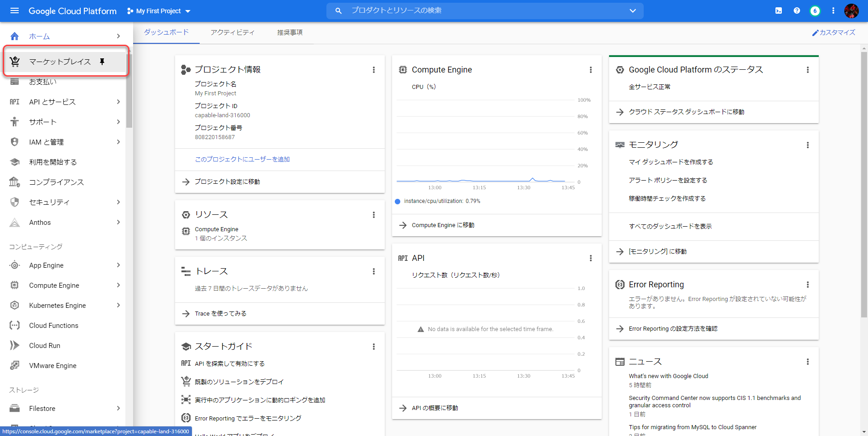The image size is (868, 436).
Task: Open more options for Project info card
Action: coord(374,70)
